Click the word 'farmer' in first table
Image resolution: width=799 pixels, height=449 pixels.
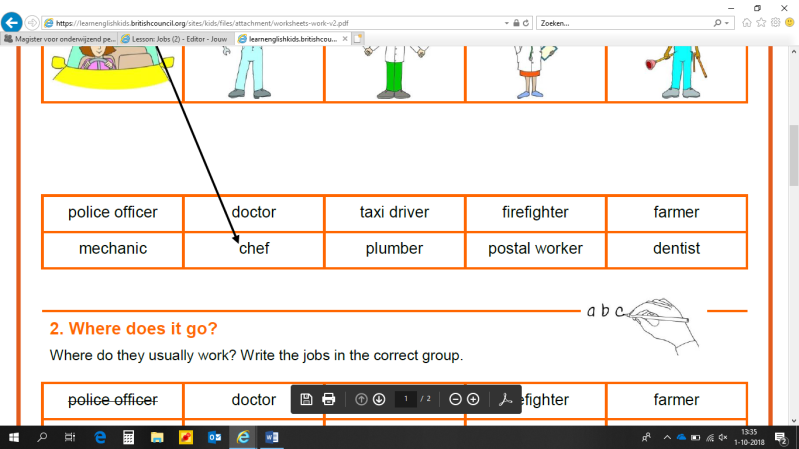pos(676,212)
